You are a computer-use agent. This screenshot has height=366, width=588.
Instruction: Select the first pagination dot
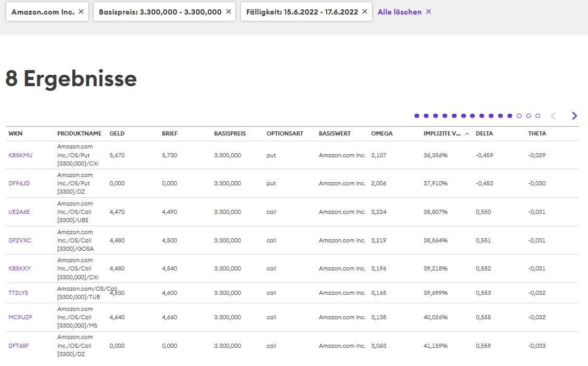pyautogui.click(x=417, y=116)
